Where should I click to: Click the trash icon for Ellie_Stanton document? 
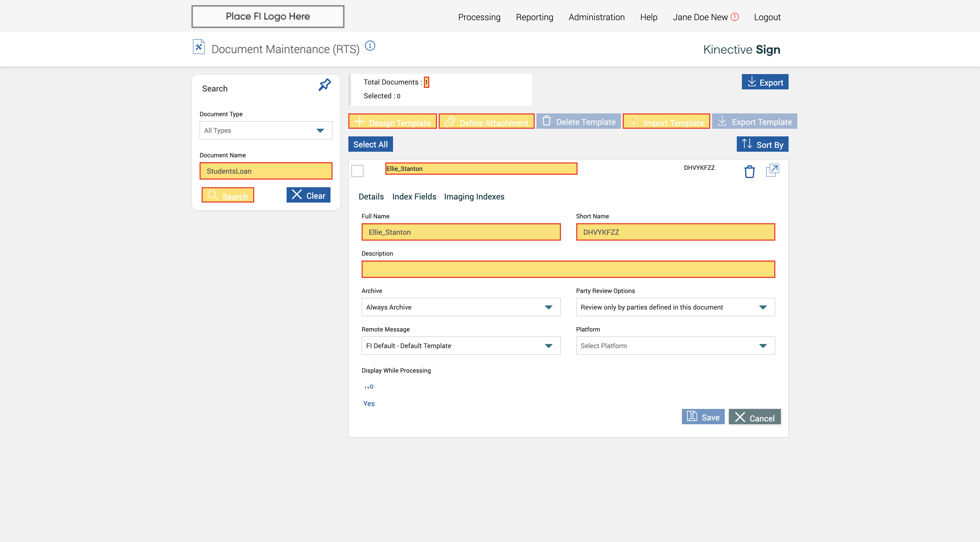749,171
